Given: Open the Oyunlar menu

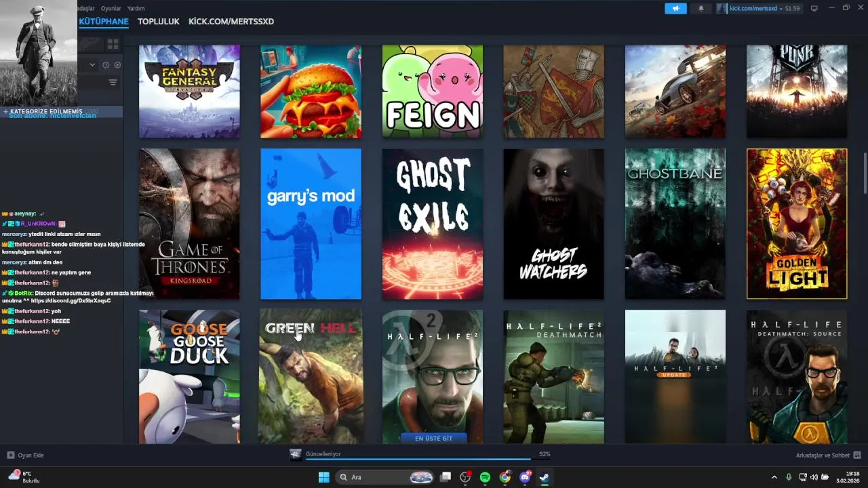Looking at the screenshot, I should pos(111,8).
